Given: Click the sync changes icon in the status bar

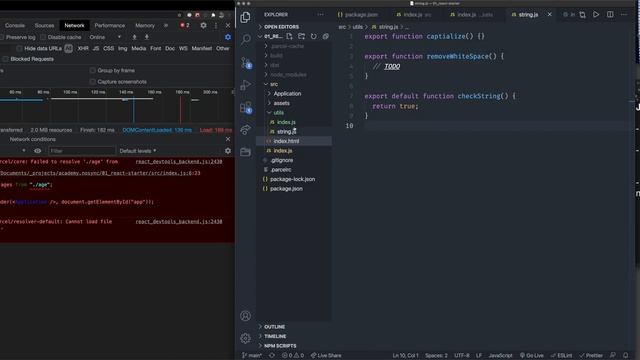Looking at the screenshot, I should tap(272, 355).
